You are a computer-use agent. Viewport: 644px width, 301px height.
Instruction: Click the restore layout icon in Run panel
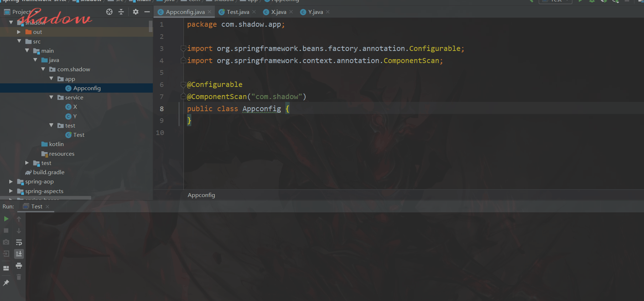tap(6, 268)
